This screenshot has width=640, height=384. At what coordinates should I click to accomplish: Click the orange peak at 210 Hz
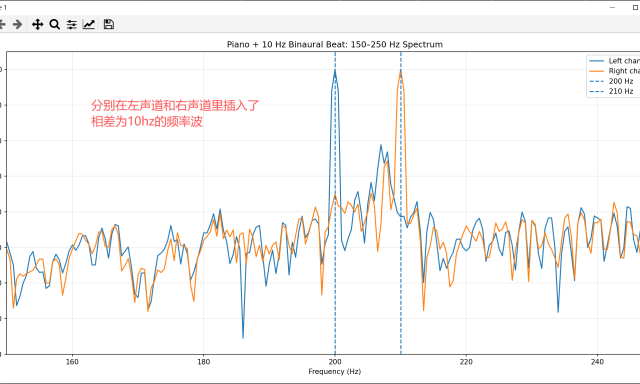(400, 73)
